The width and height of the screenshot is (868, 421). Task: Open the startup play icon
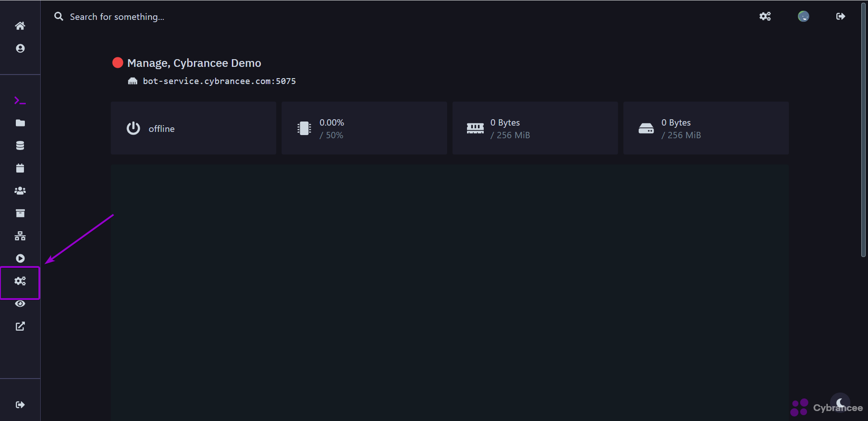(x=20, y=258)
